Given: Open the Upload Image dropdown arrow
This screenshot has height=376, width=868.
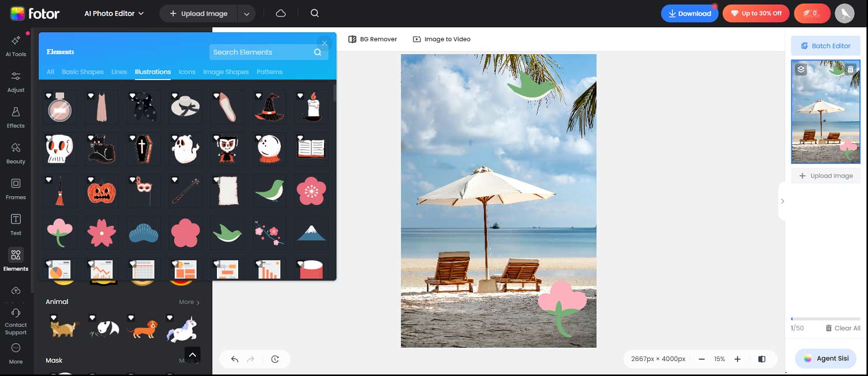Looking at the screenshot, I should coord(247,13).
